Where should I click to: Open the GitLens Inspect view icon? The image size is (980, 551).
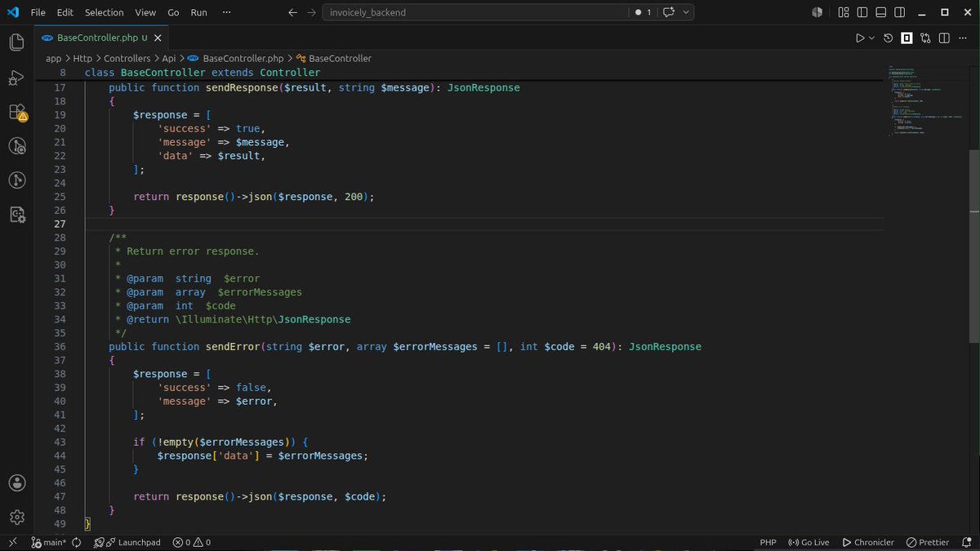(x=17, y=146)
